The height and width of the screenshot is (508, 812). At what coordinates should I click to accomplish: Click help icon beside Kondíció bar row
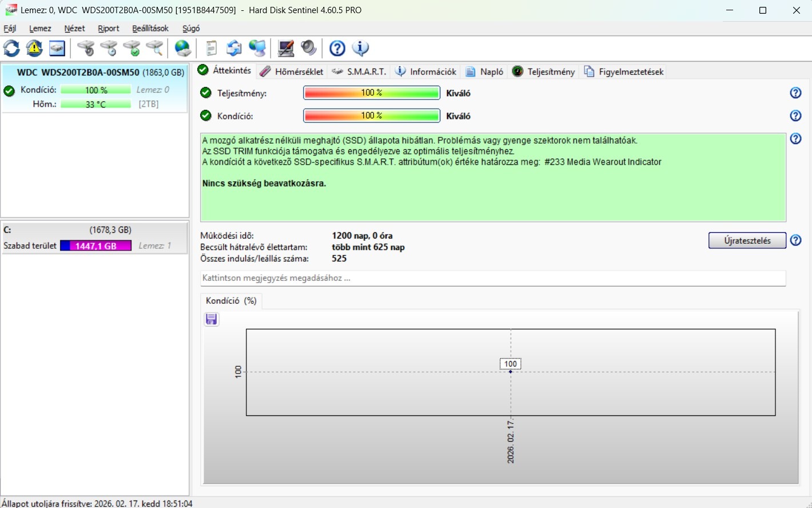(x=795, y=116)
